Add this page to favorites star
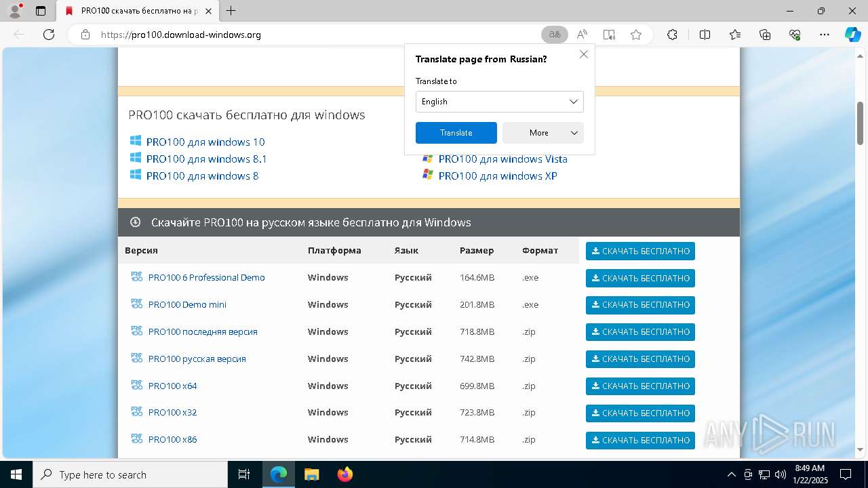Screen dimensions: 868x488 636,35
